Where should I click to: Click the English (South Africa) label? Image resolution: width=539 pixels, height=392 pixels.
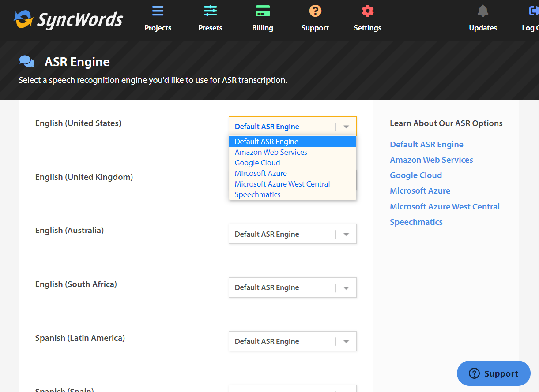pos(76,284)
